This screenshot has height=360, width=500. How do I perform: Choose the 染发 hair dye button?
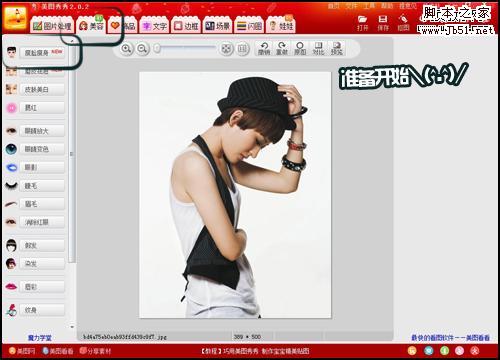[42, 264]
